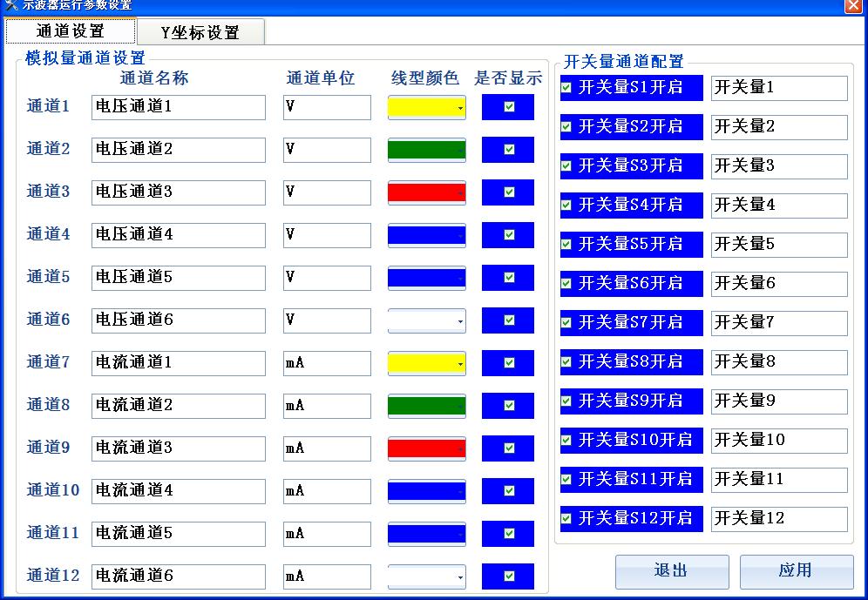868x600 pixels.
Task: Open the line color dropdown for 通道1
Action: 459,106
